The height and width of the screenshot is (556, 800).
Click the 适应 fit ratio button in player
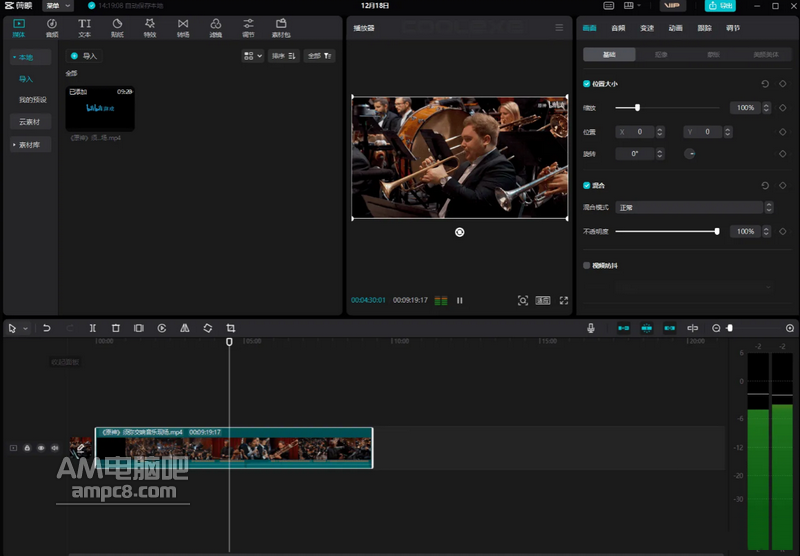[x=543, y=300]
